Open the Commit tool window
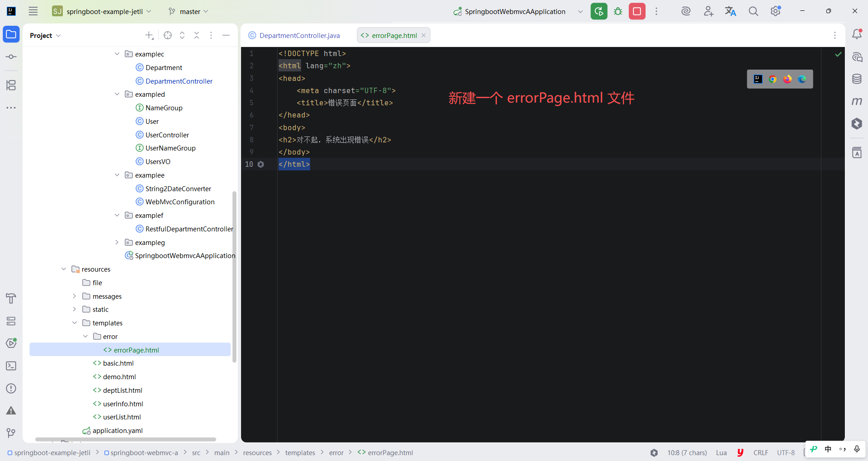 point(11,57)
